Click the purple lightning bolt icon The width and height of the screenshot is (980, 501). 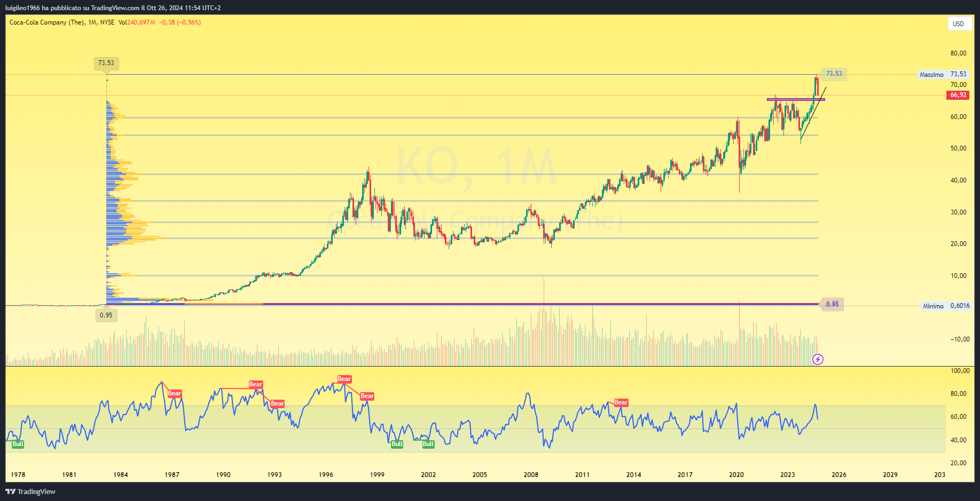point(818,359)
